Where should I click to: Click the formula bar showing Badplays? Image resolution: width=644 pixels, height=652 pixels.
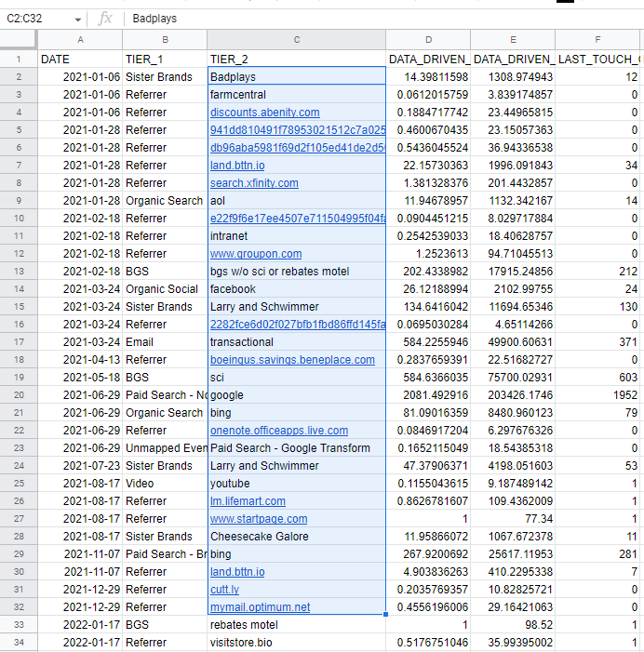pos(382,19)
